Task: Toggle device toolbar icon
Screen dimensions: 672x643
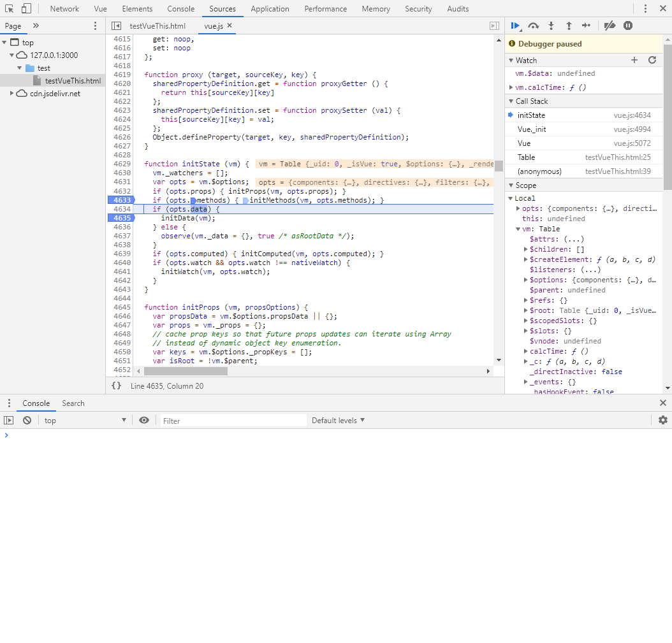Action: coord(26,8)
